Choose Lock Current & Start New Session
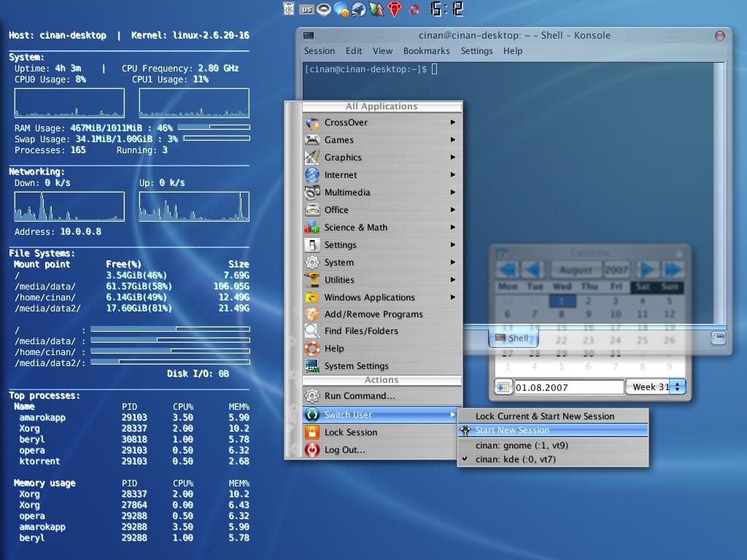 553,416
